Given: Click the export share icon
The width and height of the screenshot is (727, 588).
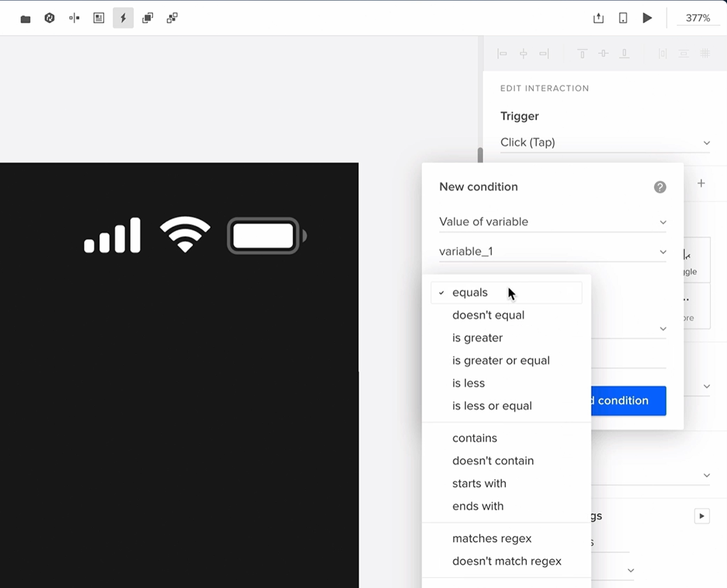Looking at the screenshot, I should click(598, 18).
